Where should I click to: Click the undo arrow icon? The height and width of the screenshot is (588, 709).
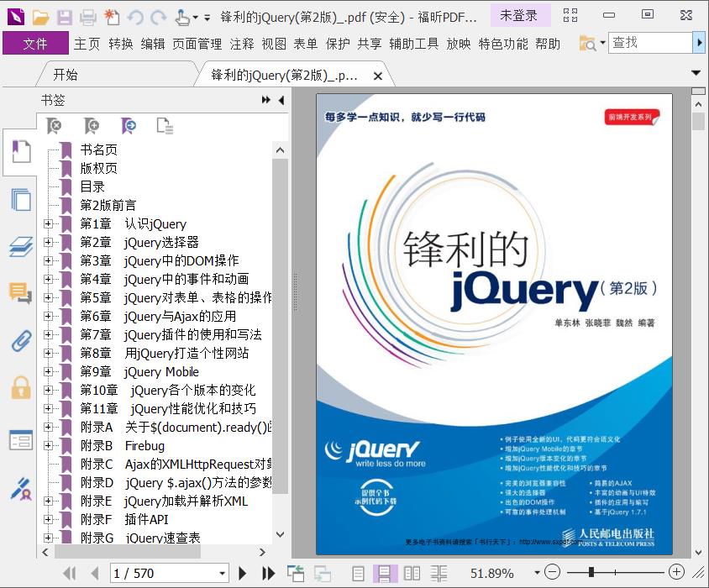(135, 17)
